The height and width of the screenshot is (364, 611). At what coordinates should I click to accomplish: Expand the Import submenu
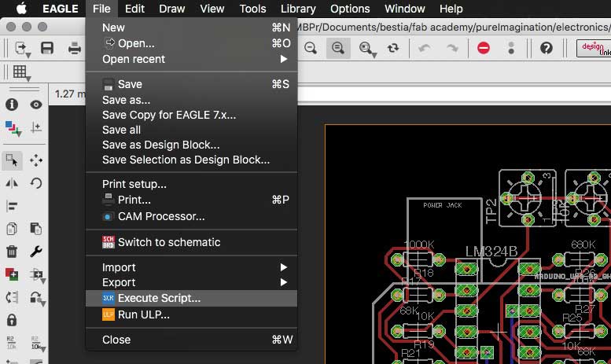click(191, 267)
